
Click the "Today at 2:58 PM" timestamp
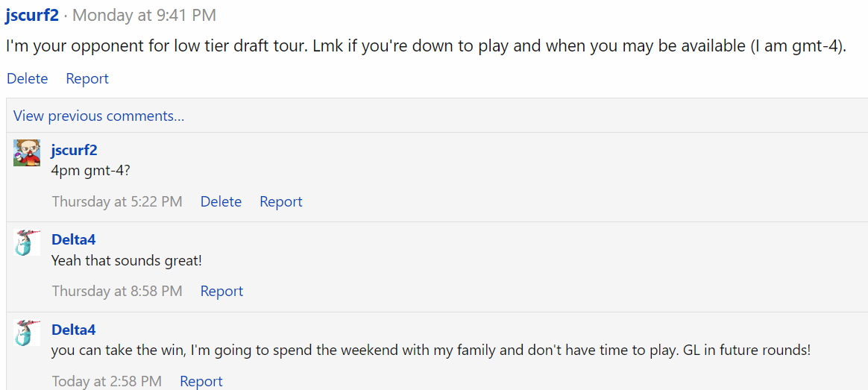[x=107, y=381]
